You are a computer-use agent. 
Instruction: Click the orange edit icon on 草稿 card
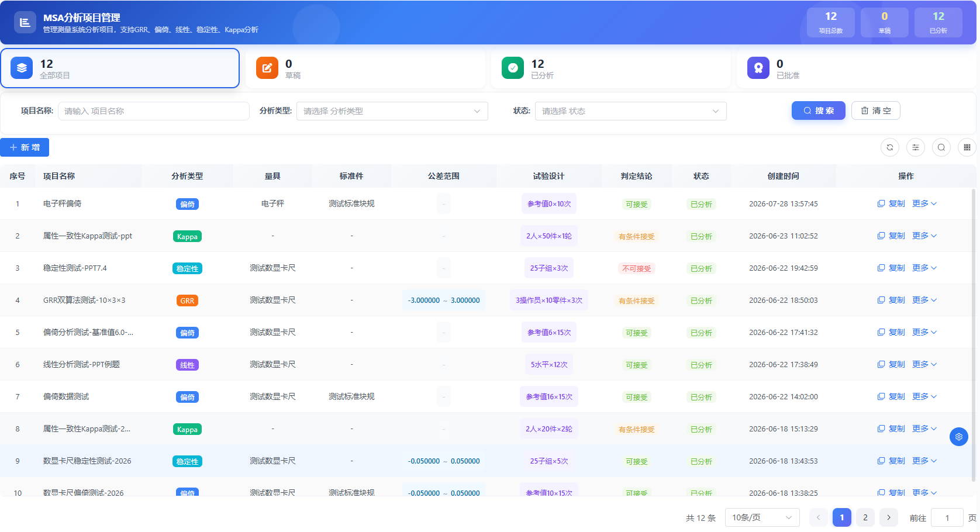pos(267,68)
